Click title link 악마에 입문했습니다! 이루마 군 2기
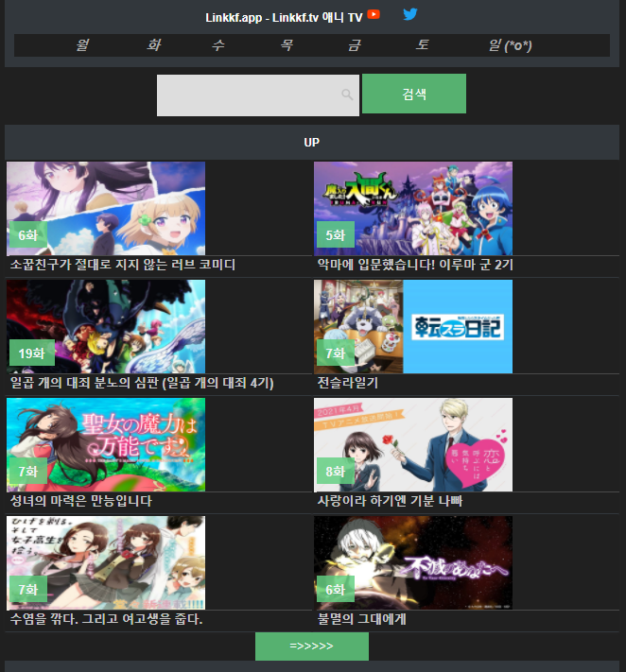This screenshot has width=626, height=672. click(x=415, y=265)
